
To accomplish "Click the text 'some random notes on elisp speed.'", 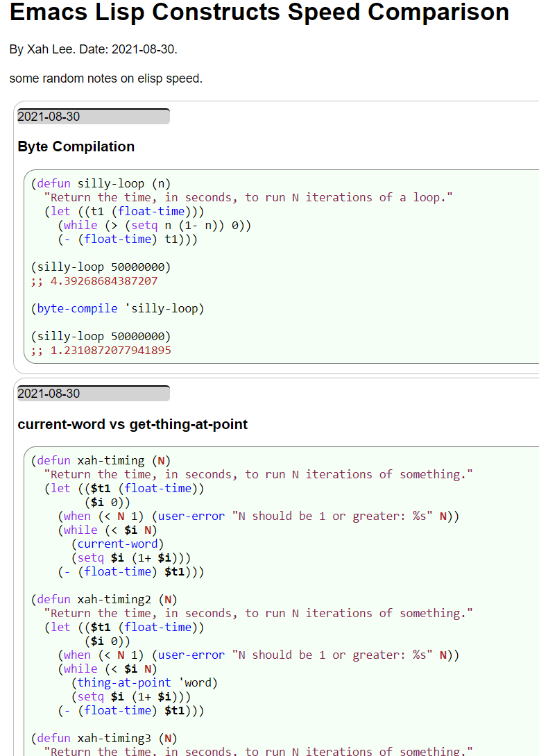I will [x=106, y=78].
